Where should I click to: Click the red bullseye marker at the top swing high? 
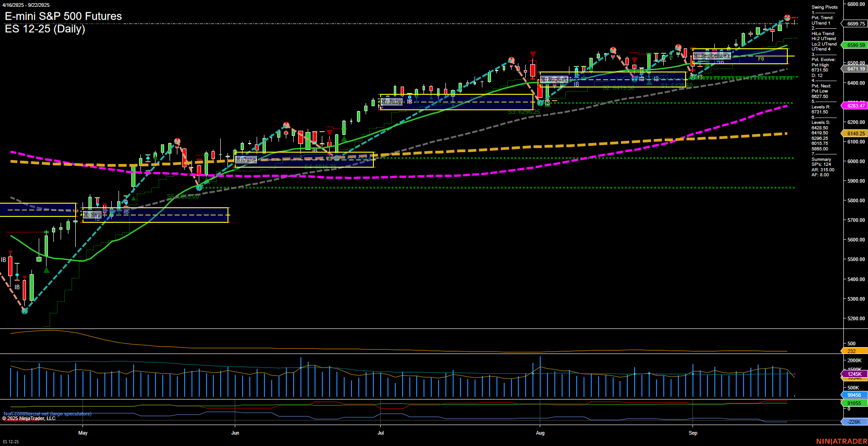tap(787, 17)
